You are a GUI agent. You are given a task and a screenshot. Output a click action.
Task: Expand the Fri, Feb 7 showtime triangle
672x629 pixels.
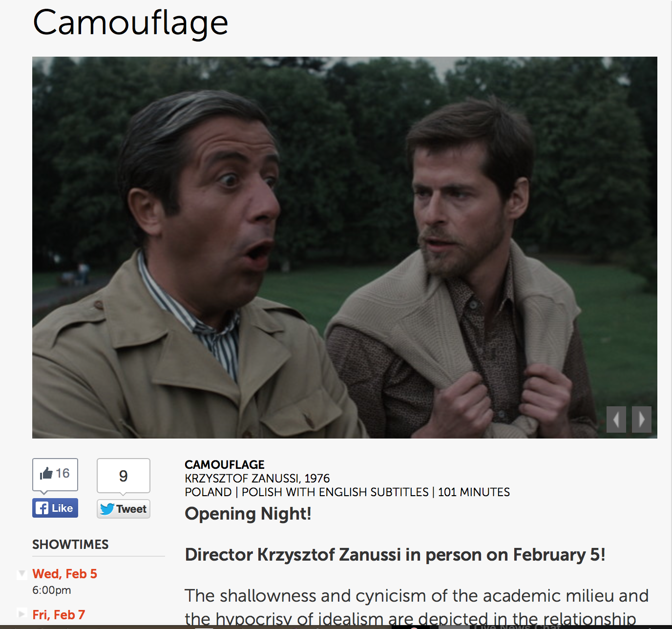21,613
